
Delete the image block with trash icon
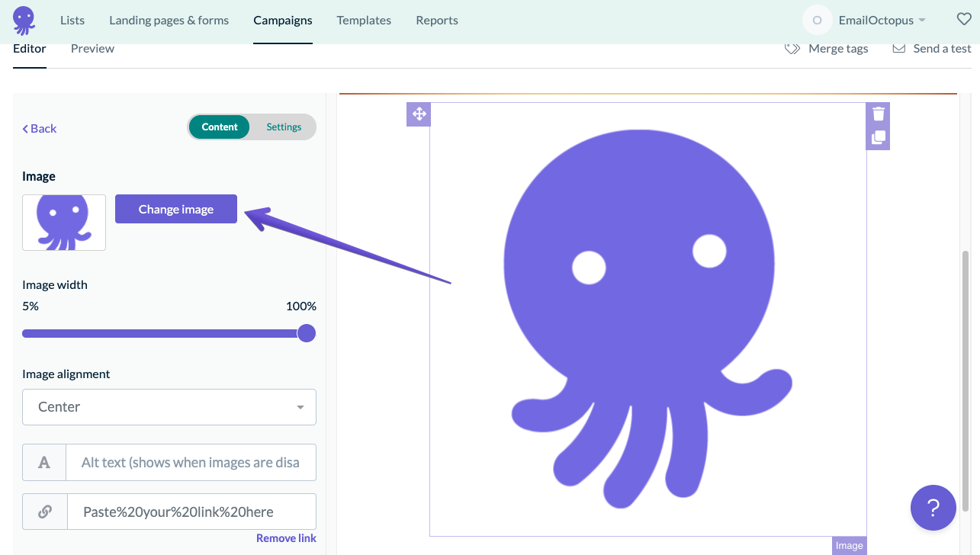[879, 114]
